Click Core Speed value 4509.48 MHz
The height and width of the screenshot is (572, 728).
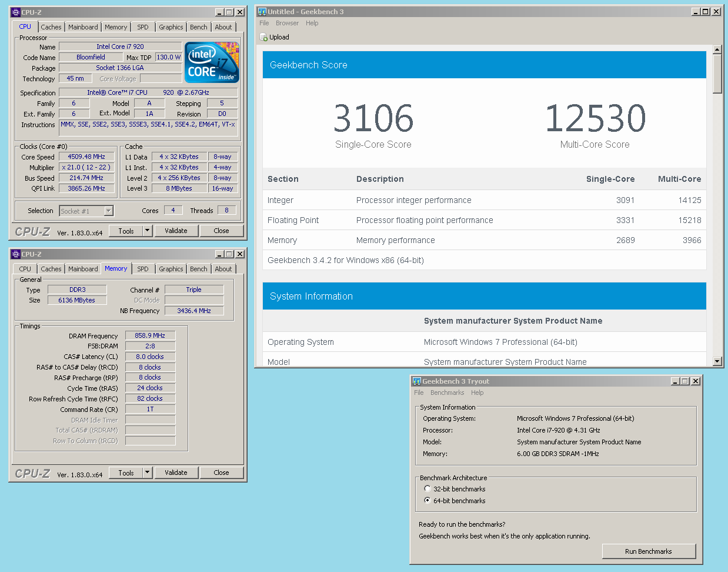click(x=86, y=157)
